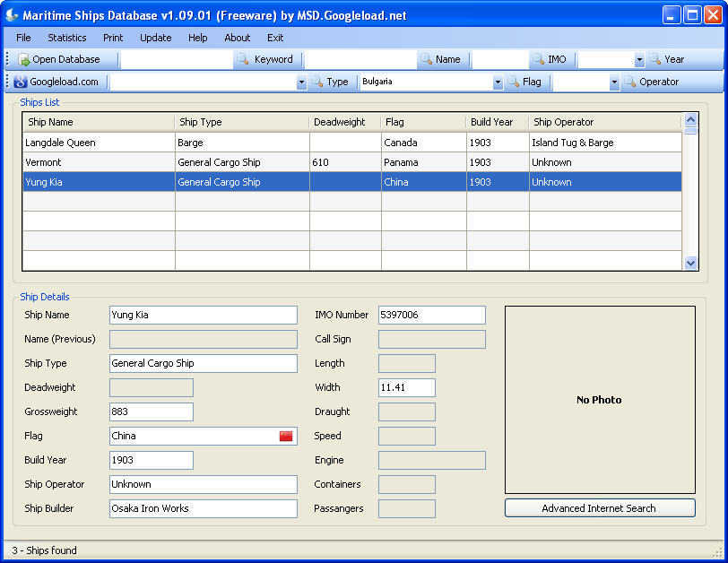The width and height of the screenshot is (728, 563).
Task: Select the Langdale Queen row
Action: 352,143
